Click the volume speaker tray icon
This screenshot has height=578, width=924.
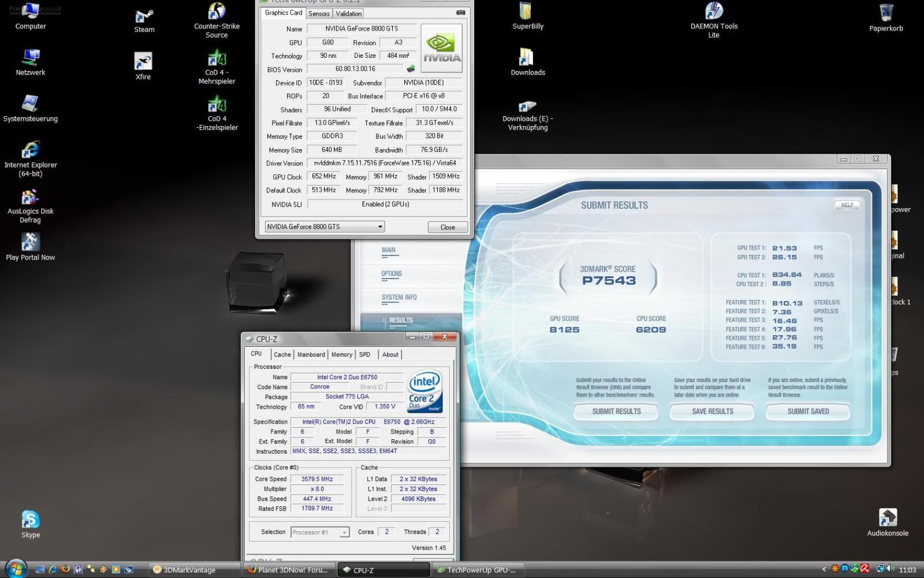point(890,569)
